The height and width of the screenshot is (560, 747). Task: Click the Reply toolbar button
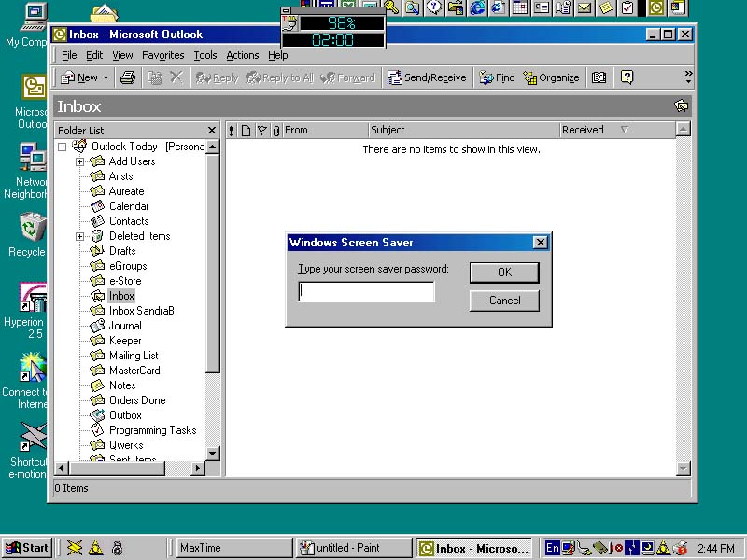(217, 77)
